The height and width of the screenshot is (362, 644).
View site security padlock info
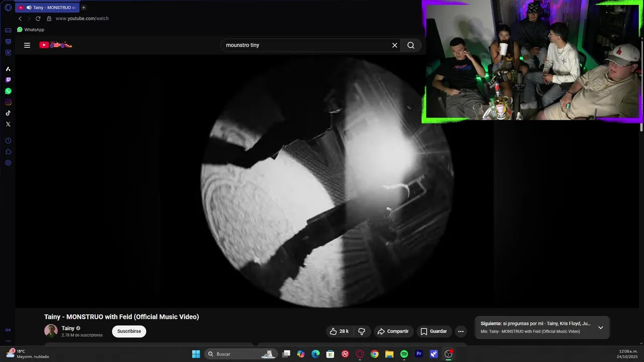[x=49, y=19]
